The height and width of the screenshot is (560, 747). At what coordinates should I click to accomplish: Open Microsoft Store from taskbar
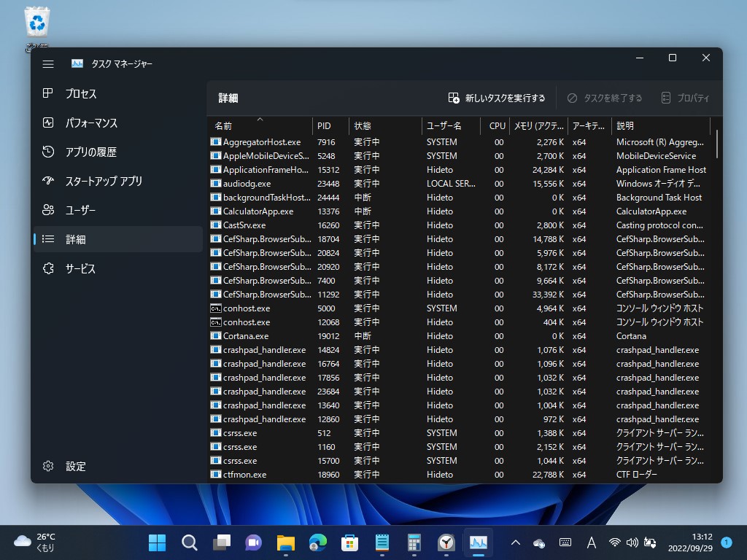click(x=349, y=542)
